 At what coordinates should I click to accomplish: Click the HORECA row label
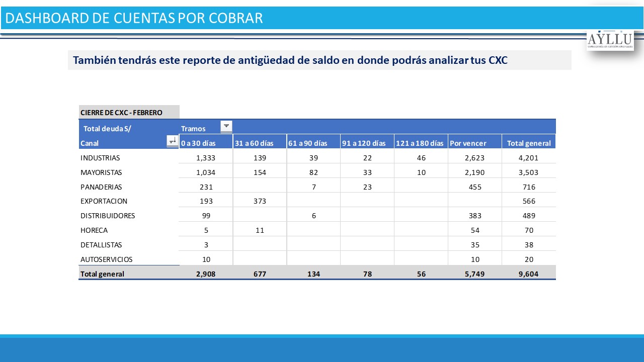click(94, 230)
